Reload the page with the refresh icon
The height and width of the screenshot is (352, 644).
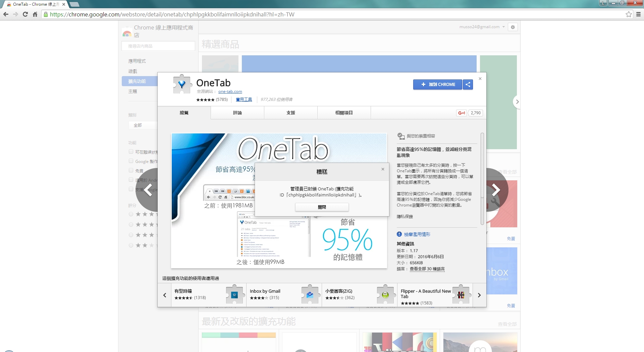[x=25, y=14]
